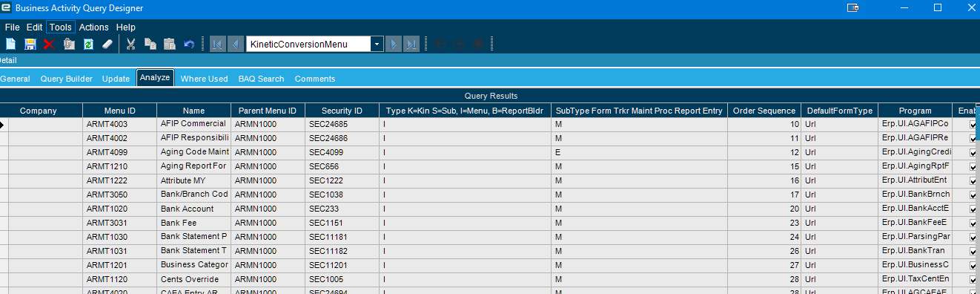Paste from clipboard using paste icon
980x294 pixels.
click(x=170, y=45)
